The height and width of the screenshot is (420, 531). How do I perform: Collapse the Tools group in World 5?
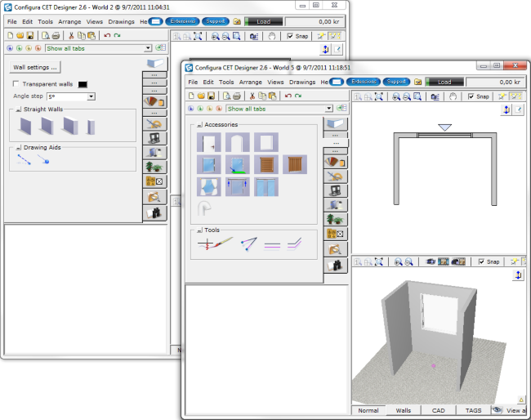pos(199,230)
